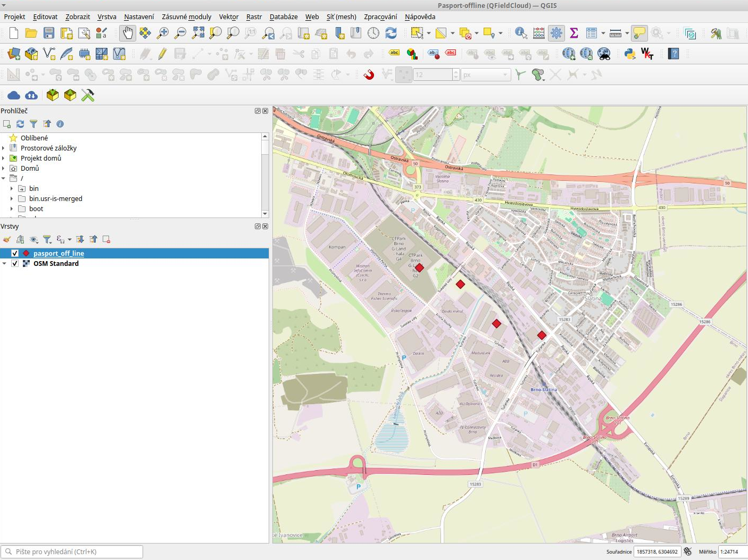This screenshot has width=748, height=560.
Task: Click the Oblíbené favorites item
Action: tap(34, 138)
